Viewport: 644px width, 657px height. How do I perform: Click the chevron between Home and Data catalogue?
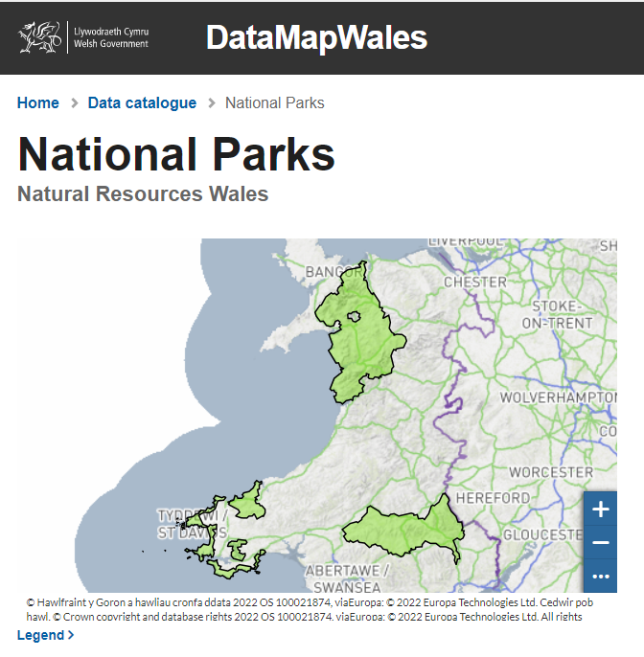[x=75, y=102]
